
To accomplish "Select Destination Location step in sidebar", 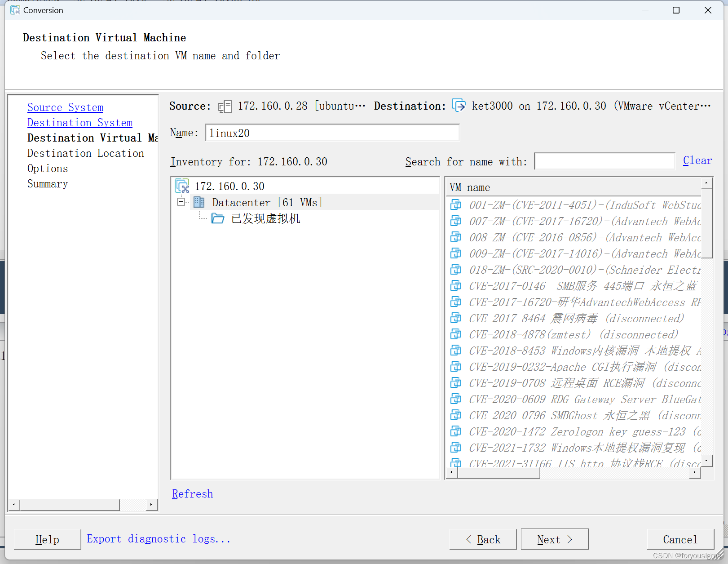I will click(x=85, y=153).
